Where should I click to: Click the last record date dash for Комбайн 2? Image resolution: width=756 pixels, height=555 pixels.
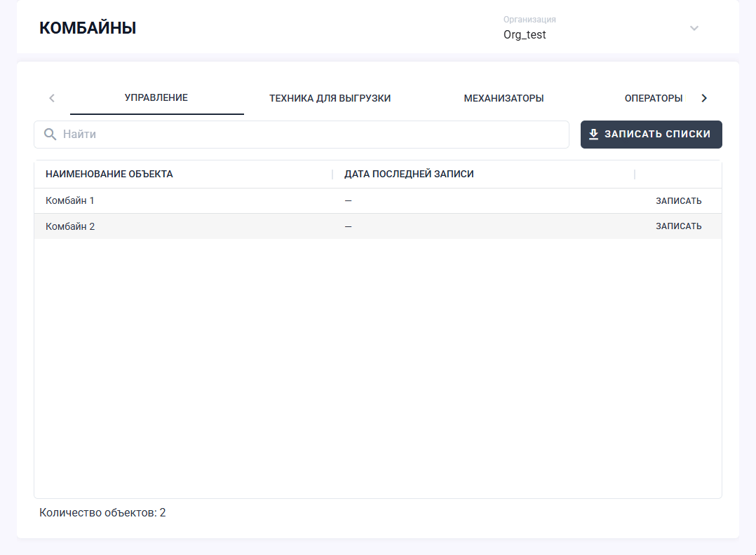(x=348, y=226)
